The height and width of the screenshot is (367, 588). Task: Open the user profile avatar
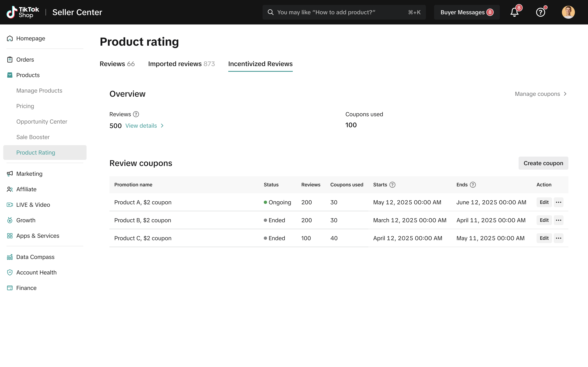pyautogui.click(x=568, y=12)
